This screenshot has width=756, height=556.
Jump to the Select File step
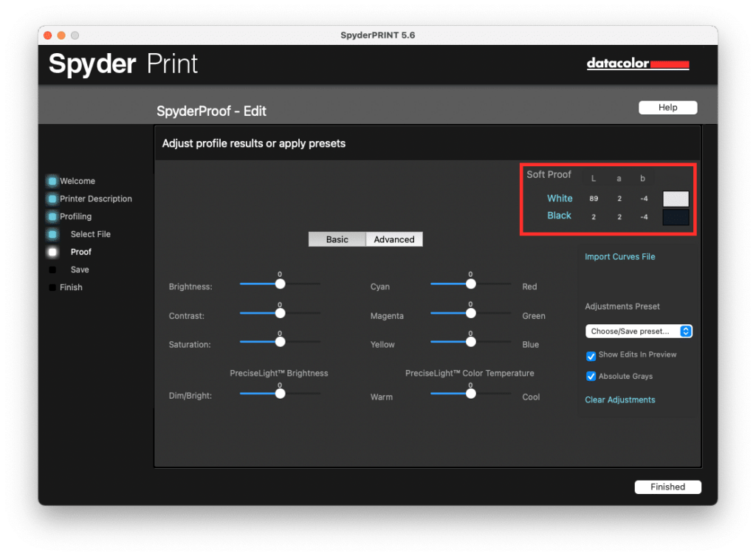point(91,234)
